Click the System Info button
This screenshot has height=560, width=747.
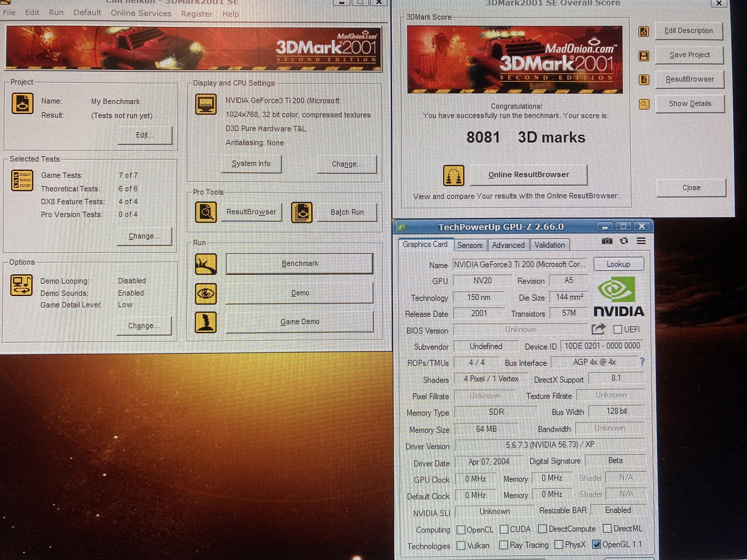pos(251,163)
